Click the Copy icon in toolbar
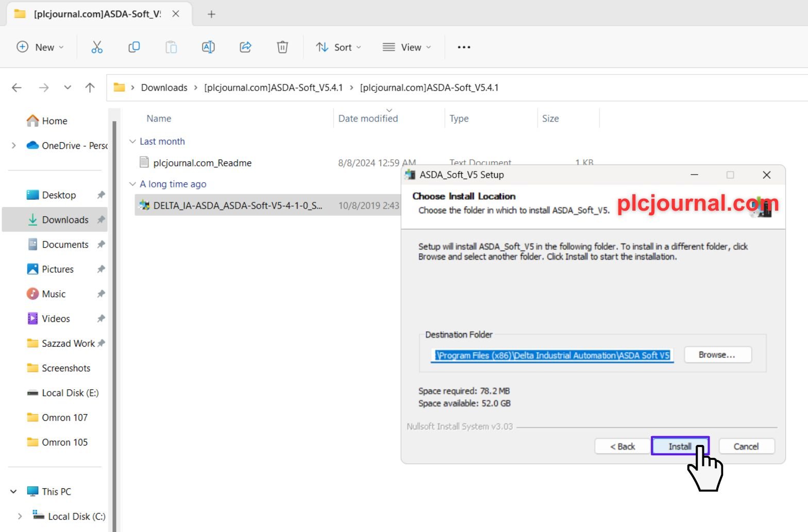 click(x=134, y=47)
